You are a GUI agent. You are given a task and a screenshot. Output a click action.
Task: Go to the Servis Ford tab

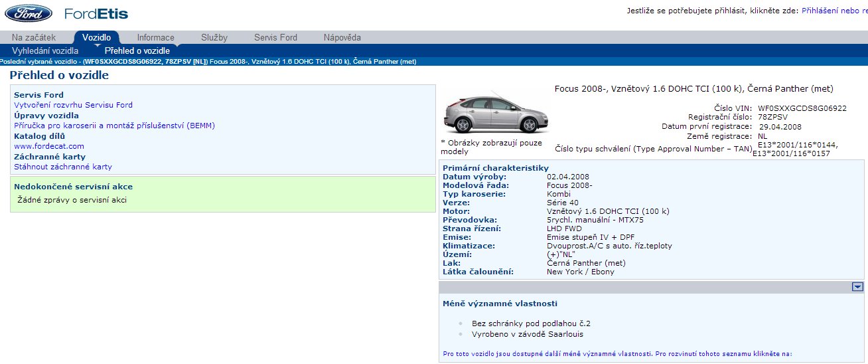pos(275,38)
